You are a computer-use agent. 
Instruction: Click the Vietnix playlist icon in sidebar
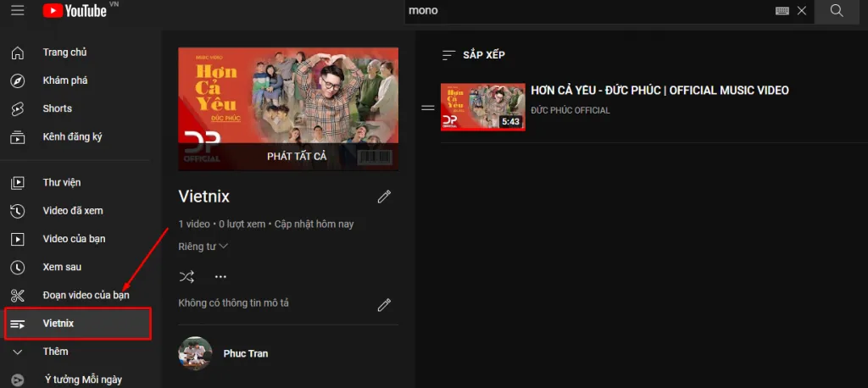[x=18, y=324]
